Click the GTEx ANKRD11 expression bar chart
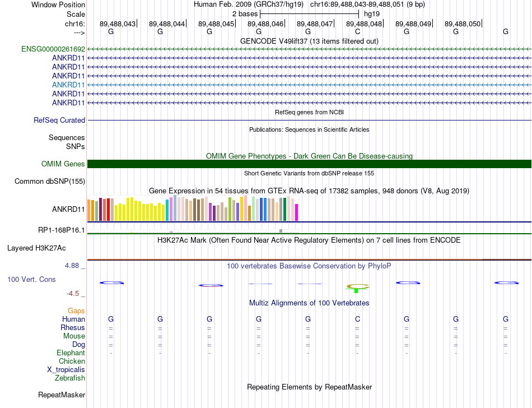 coord(193,208)
